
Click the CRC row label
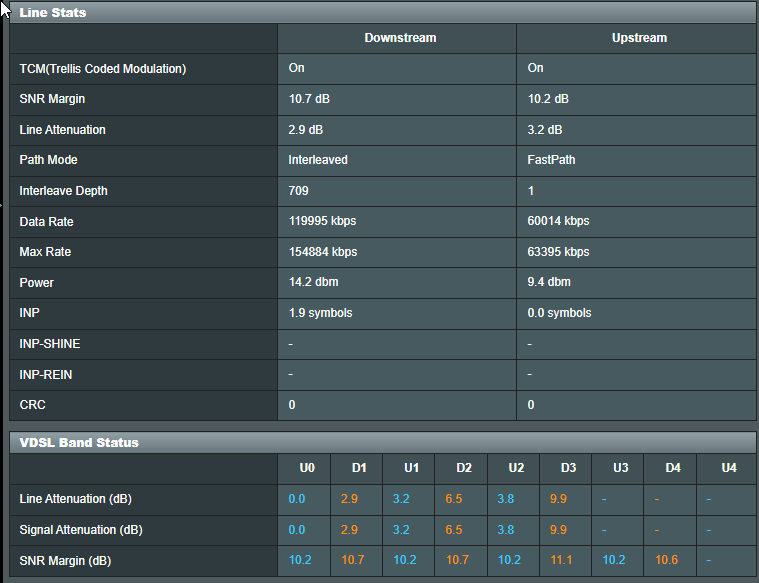tap(32, 405)
